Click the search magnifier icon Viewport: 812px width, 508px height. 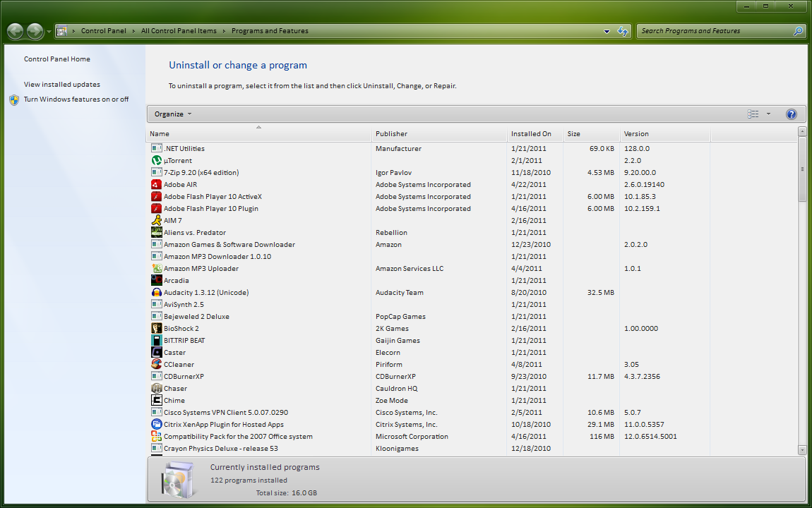798,31
